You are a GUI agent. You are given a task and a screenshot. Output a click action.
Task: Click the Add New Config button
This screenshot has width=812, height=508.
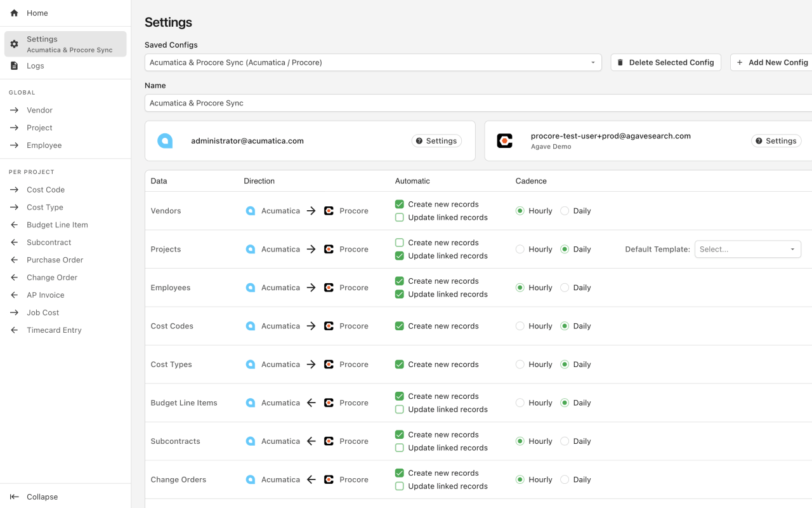771,62
